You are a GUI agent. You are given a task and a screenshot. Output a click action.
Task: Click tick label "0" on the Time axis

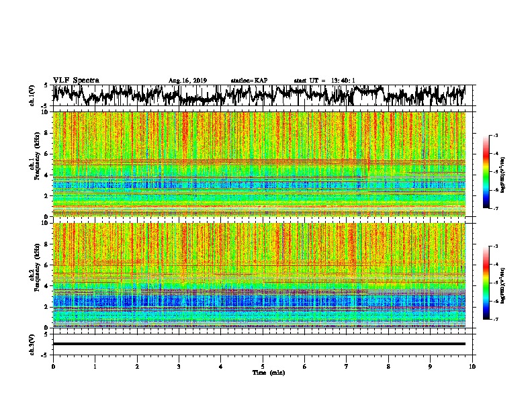53,367
